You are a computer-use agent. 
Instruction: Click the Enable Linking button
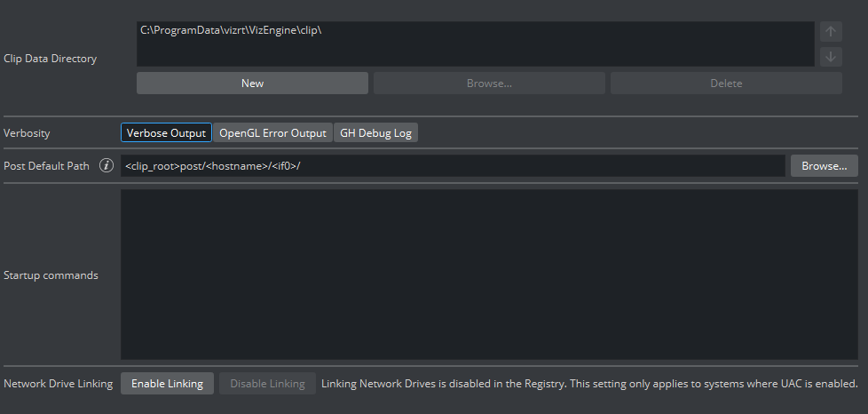click(167, 384)
